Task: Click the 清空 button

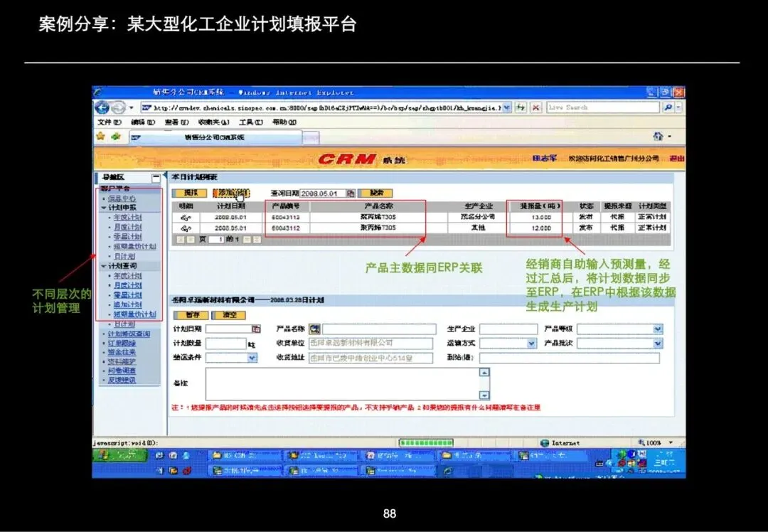Action: (x=229, y=314)
